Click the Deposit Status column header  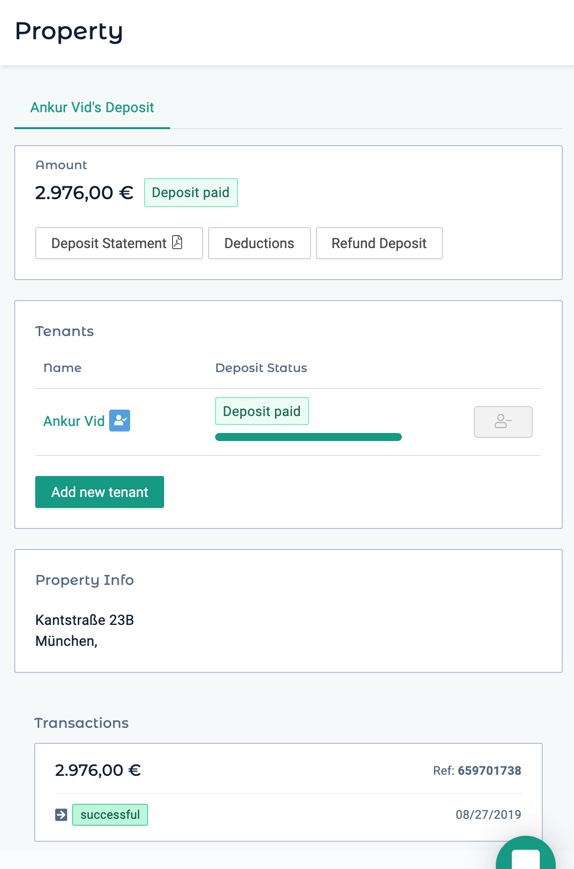pyautogui.click(x=261, y=368)
